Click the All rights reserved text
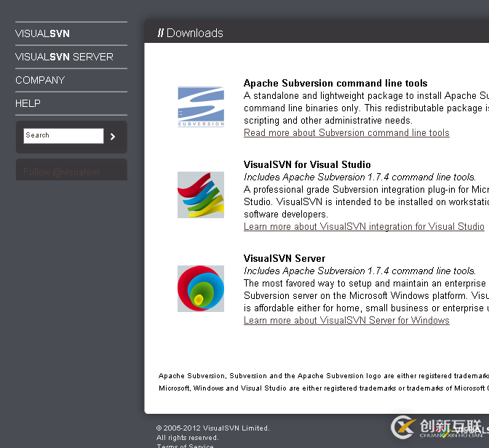 coord(188,438)
